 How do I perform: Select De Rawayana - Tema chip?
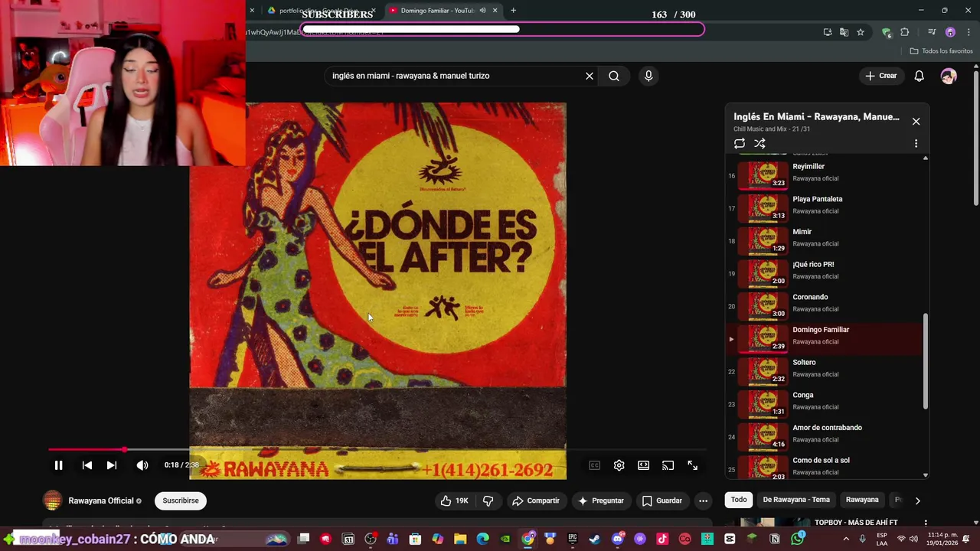[x=796, y=500]
